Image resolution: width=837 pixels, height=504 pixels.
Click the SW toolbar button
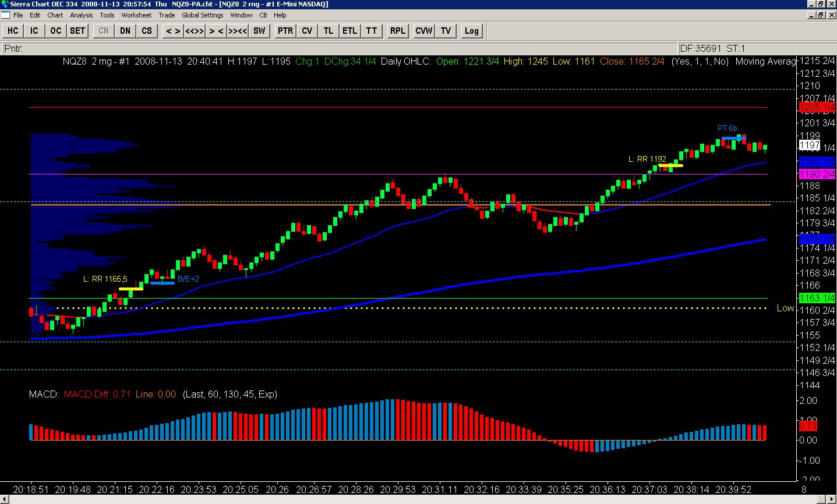(259, 31)
